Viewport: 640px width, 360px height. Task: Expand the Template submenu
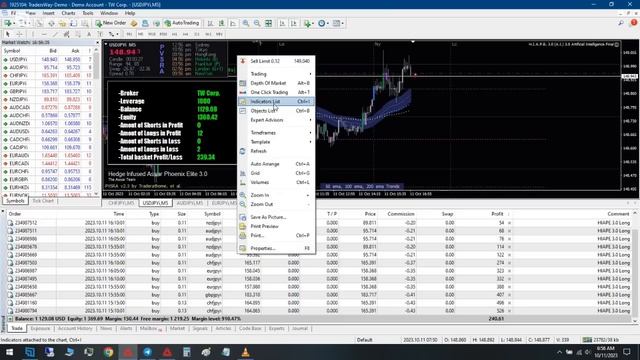(276, 142)
